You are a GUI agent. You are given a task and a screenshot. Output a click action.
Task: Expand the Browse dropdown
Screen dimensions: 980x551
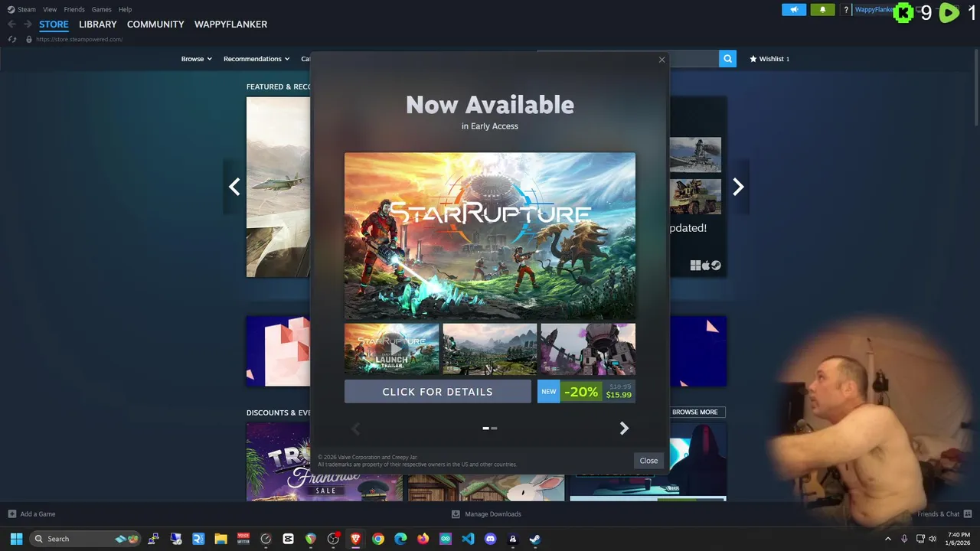click(196, 59)
